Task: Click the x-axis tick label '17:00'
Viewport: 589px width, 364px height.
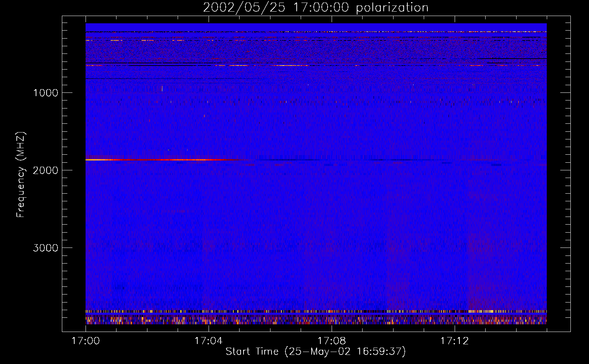Action: click(86, 341)
